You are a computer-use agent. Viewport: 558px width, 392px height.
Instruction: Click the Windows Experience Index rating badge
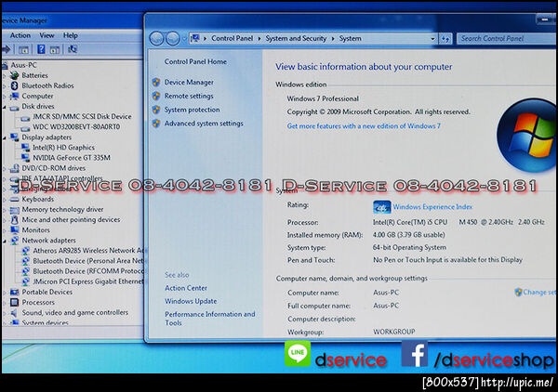381,207
